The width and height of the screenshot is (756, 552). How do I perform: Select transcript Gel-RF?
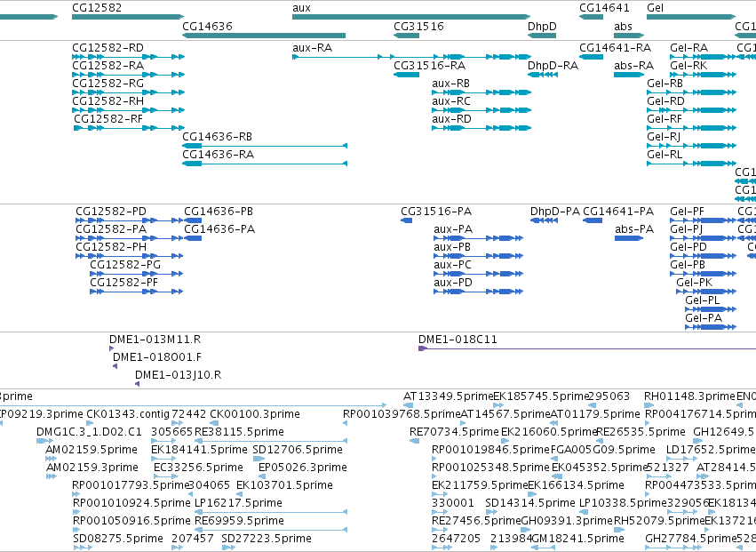coord(664,119)
